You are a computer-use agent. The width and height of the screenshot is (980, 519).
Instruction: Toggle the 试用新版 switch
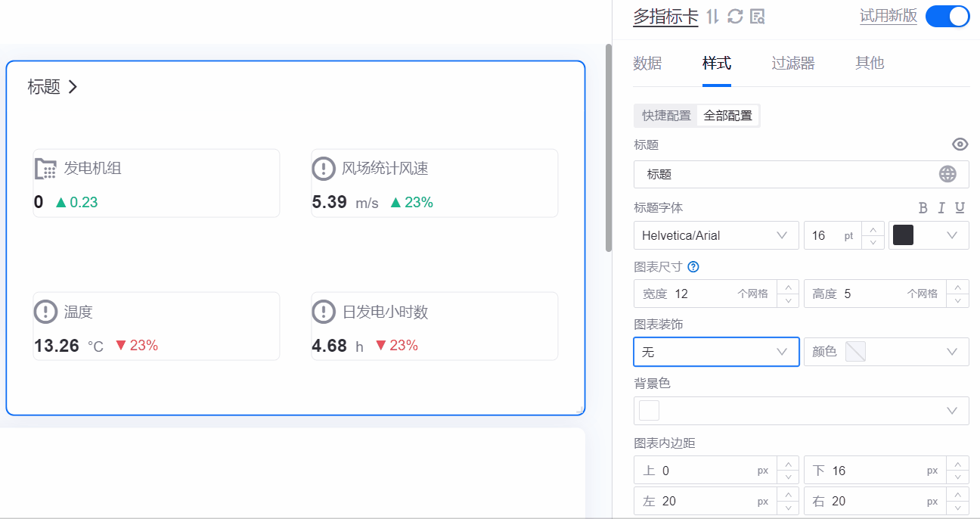(x=947, y=16)
